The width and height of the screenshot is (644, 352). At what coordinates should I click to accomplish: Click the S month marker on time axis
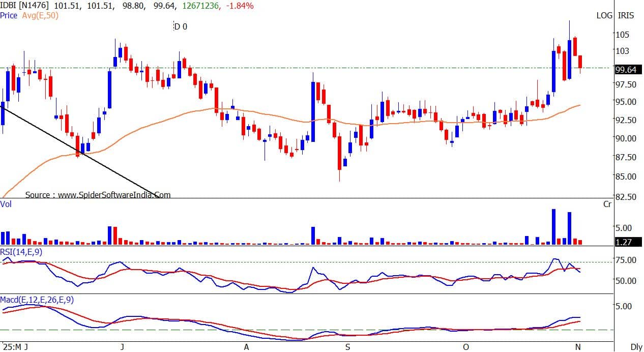point(347,347)
